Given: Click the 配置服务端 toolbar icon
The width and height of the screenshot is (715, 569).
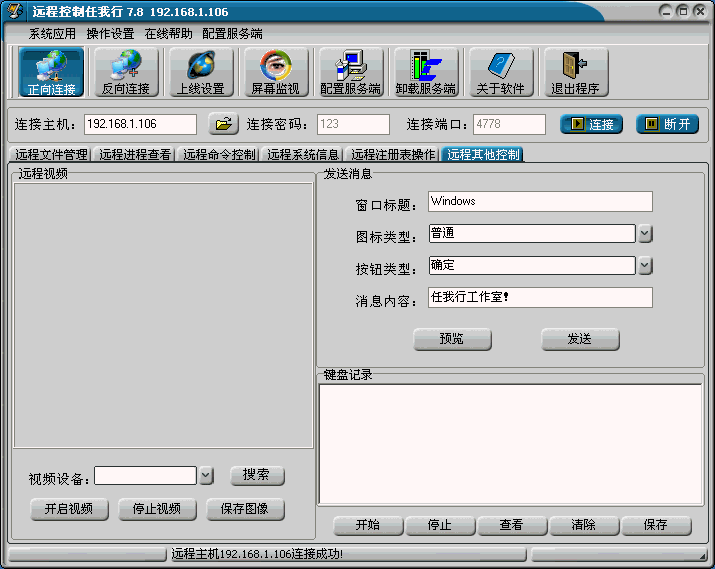Looking at the screenshot, I should pos(350,73).
